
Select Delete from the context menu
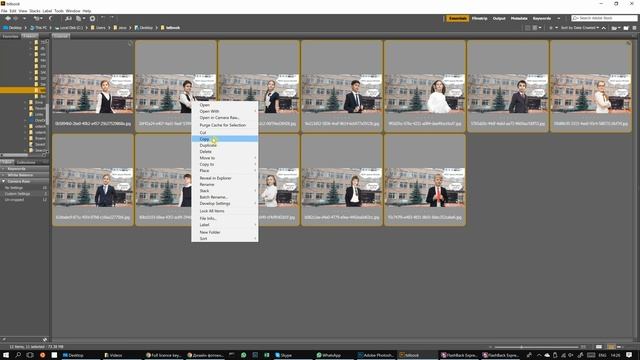224,152
